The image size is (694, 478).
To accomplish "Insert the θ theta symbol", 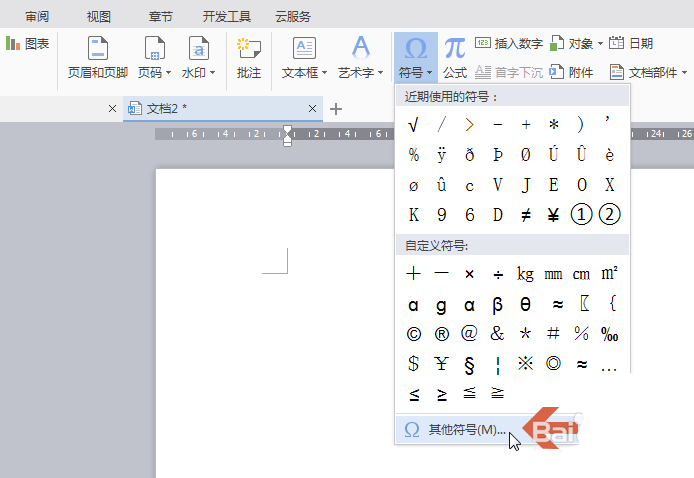I will point(525,305).
